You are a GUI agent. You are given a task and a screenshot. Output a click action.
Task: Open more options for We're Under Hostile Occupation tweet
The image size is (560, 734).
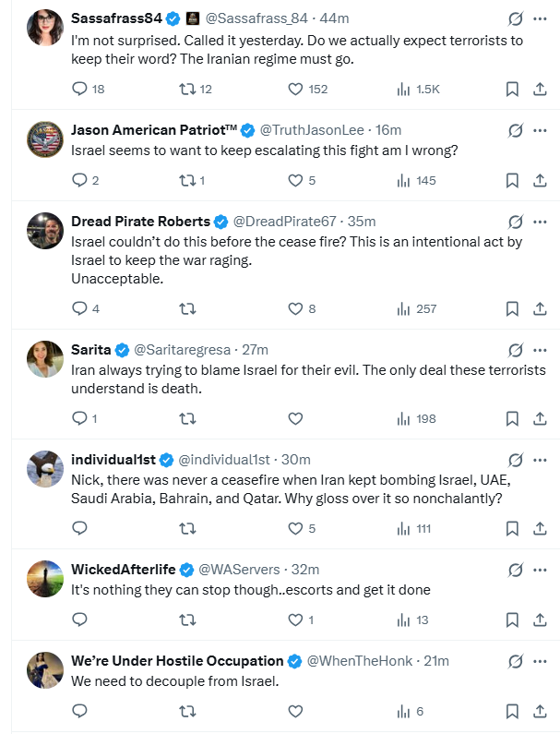coord(541,661)
